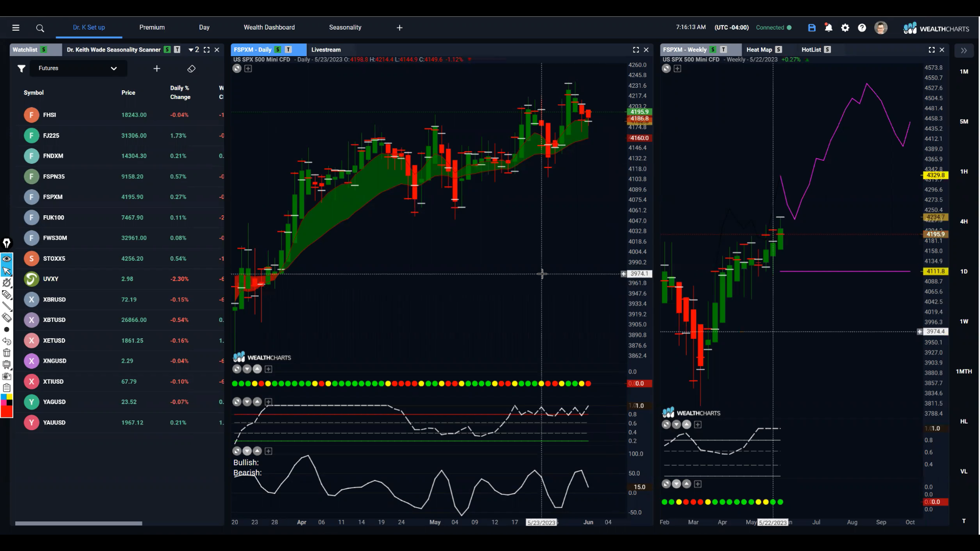Image resolution: width=980 pixels, height=551 pixels.
Task: Select the UVXY row in watchlist
Action: point(120,279)
